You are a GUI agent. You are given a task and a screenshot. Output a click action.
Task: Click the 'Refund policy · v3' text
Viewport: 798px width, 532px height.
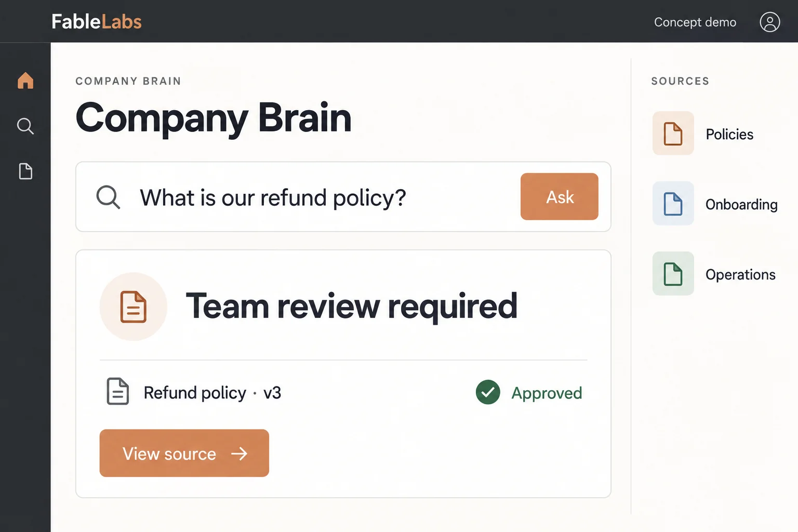212,393
